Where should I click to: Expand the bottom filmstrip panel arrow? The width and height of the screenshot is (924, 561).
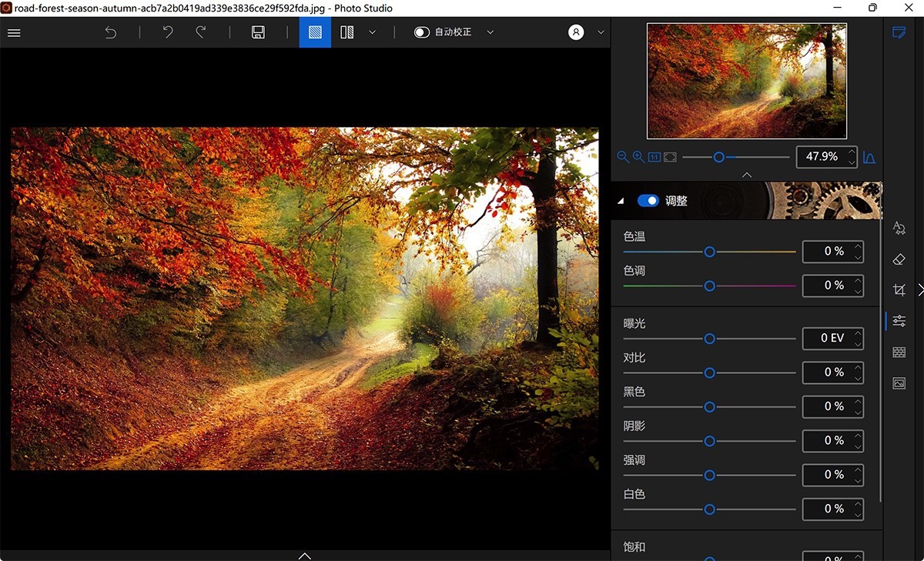[x=304, y=555]
